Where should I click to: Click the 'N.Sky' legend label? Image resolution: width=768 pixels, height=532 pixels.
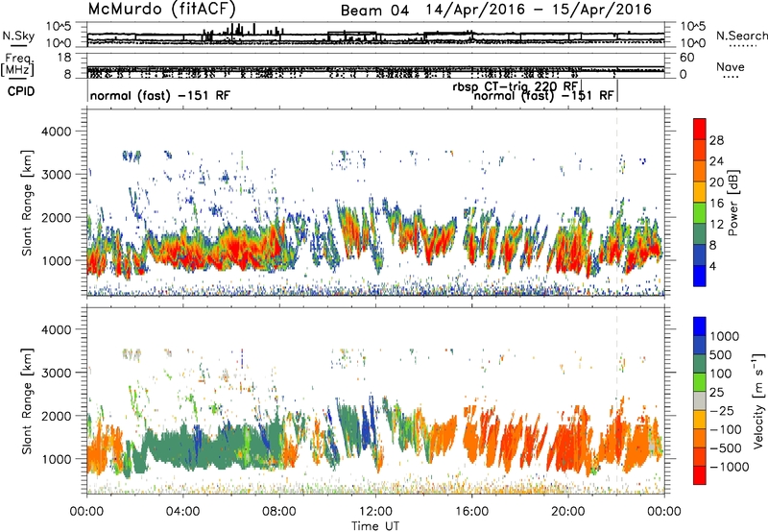[18, 36]
